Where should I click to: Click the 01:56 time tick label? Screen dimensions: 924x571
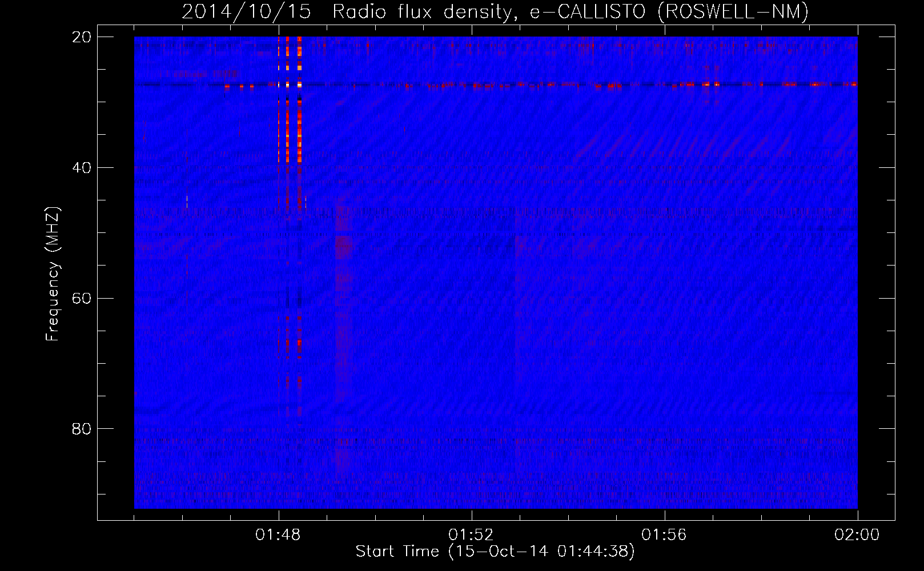click(665, 535)
